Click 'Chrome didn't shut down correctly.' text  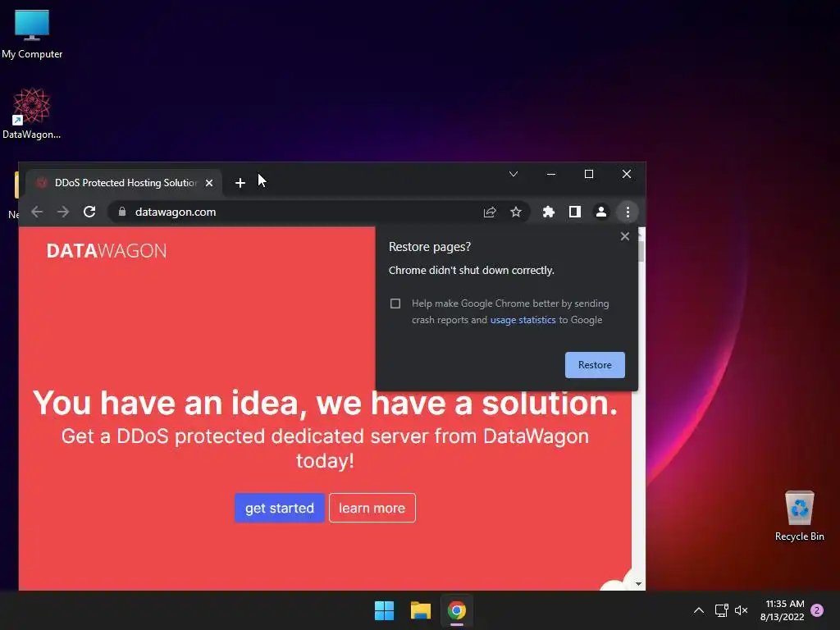472,271
